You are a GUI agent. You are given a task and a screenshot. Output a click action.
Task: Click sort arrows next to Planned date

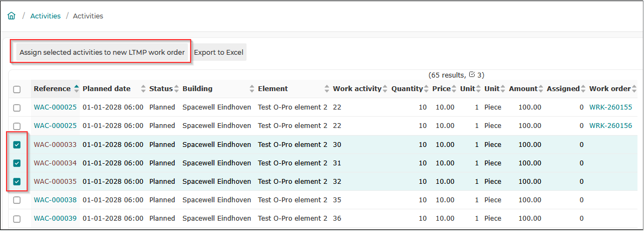click(x=143, y=88)
